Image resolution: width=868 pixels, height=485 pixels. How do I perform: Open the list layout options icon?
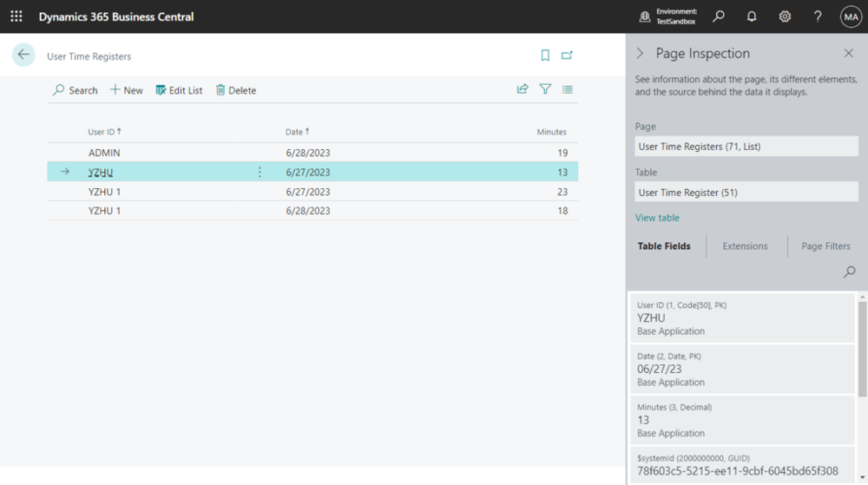(568, 88)
